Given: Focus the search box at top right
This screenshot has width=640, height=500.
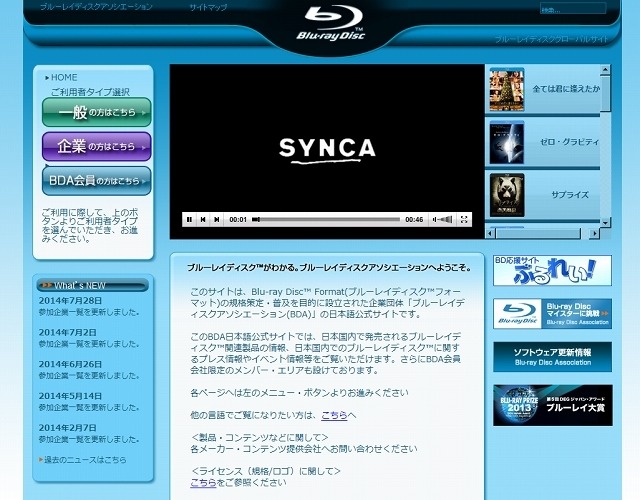Looking at the screenshot, I should click(x=573, y=9).
